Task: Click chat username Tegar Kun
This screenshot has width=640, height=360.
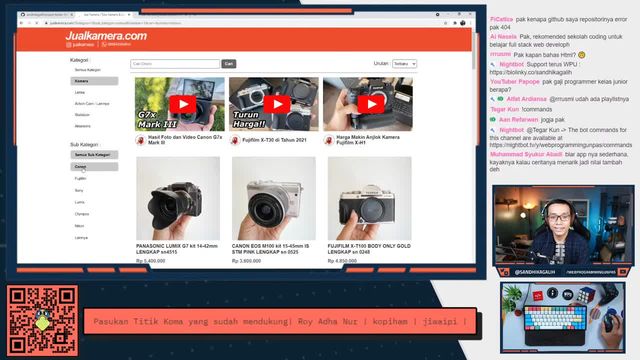Action: pos(504,109)
